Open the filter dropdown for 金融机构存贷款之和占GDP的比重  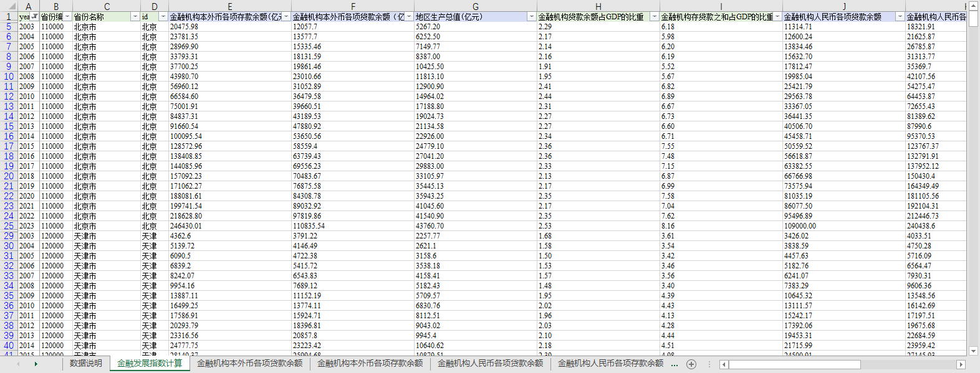(x=777, y=17)
